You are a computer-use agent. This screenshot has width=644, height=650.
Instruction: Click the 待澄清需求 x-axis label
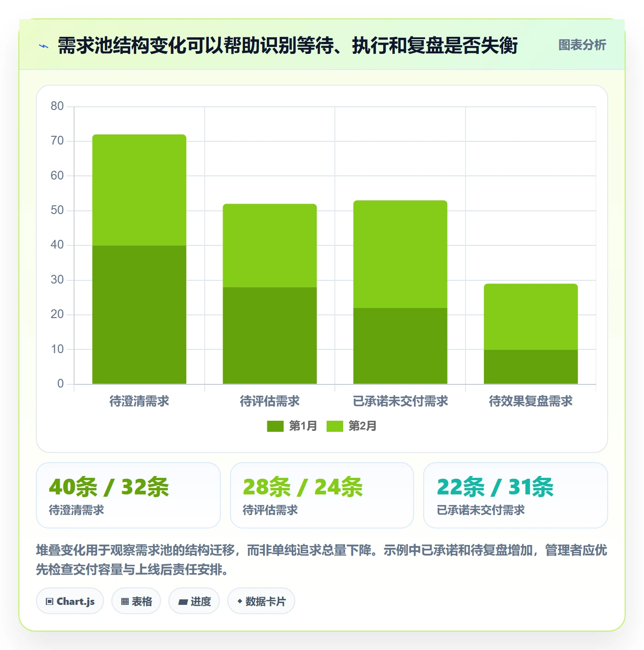pyautogui.click(x=139, y=401)
